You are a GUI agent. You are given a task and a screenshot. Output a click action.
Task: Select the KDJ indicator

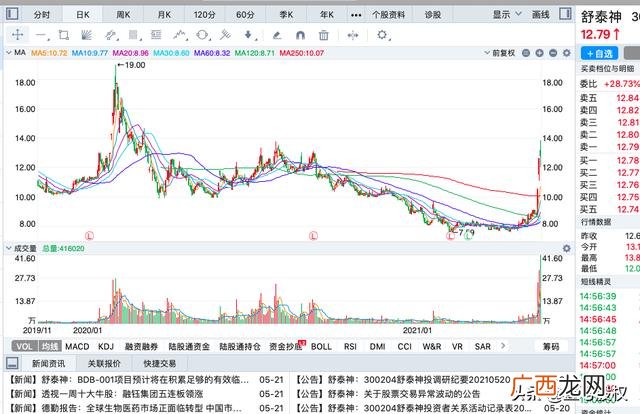point(106,347)
